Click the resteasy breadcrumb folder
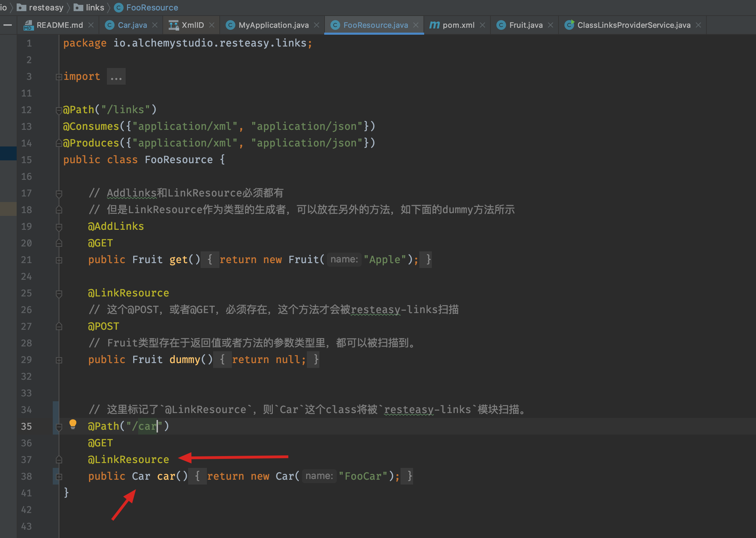The image size is (756, 538). point(46,7)
